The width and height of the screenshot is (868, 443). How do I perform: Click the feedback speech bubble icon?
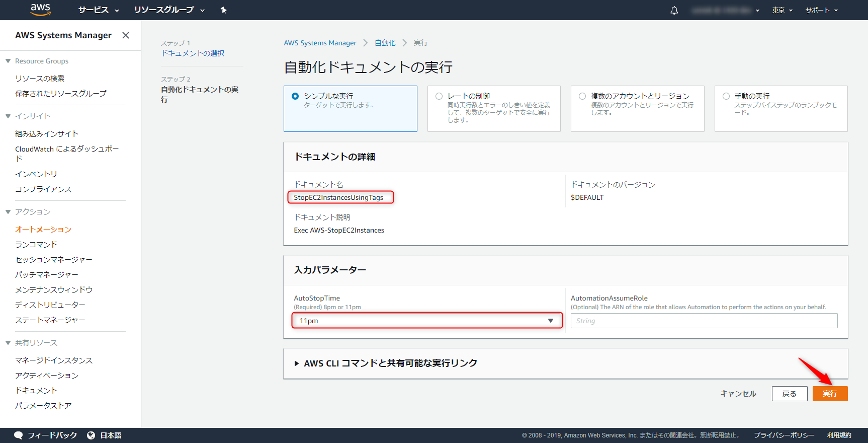[19, 435]
